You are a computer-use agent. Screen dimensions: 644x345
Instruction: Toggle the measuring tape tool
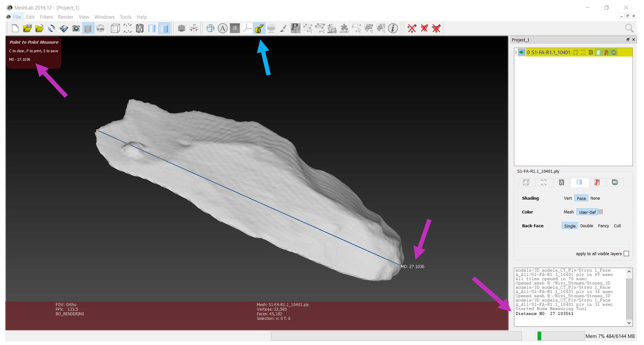pyautogui.click(x=259, y=28)
